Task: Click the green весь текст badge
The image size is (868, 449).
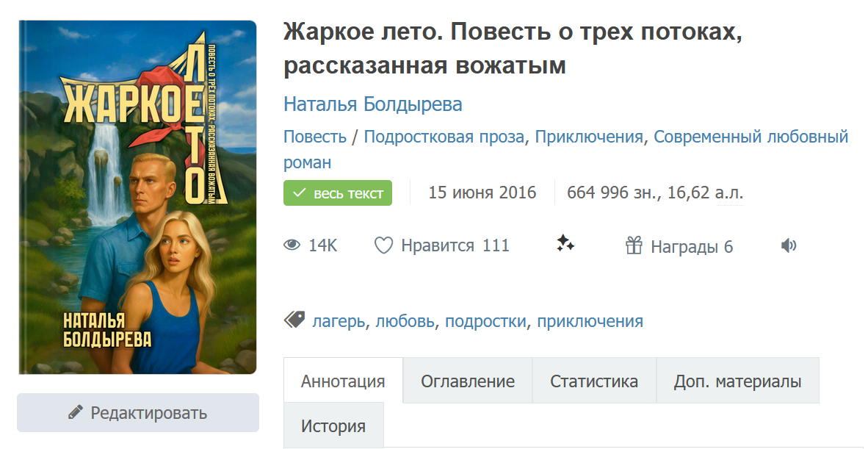Action: click(338, 193)
